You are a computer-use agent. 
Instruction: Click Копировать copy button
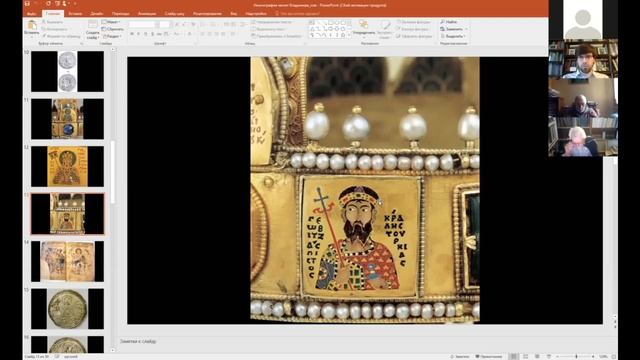55,29
